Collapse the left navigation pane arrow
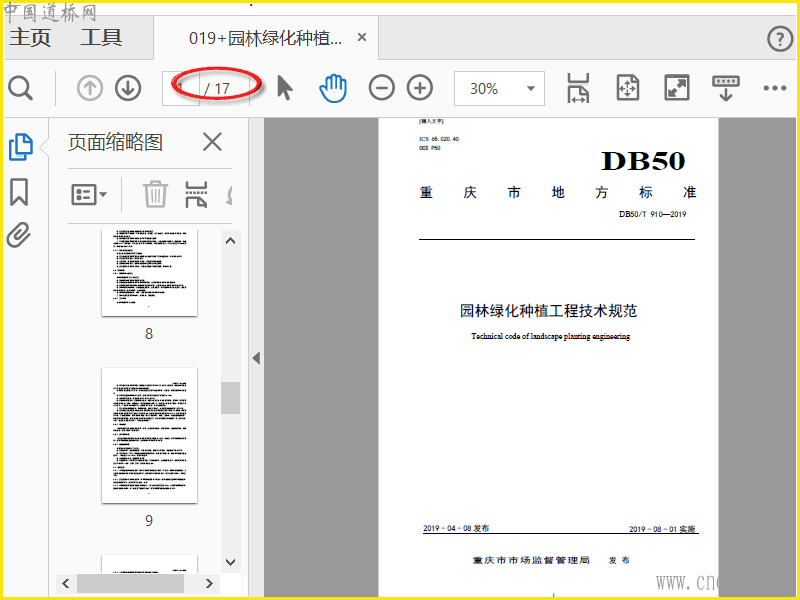The height and width of the screenshot is (600, 800). coord(257,358)
